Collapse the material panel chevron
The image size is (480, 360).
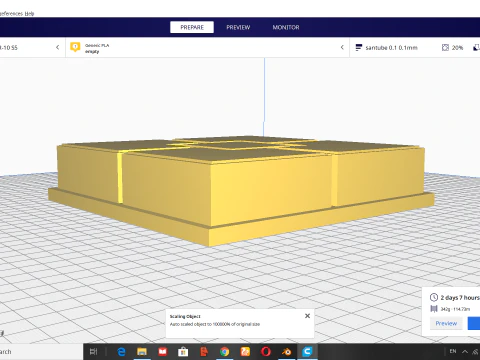pyautogui.click(x=342, y=47)
